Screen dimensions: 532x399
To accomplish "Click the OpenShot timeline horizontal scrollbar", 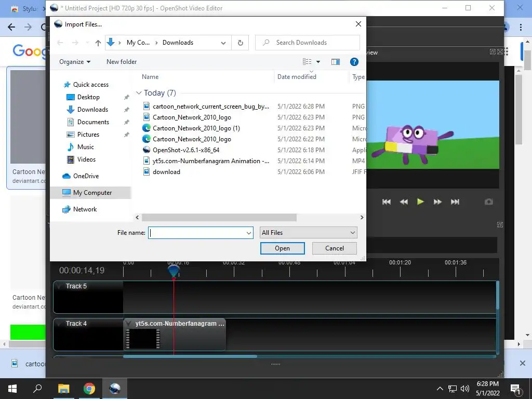I will point(190,356).
